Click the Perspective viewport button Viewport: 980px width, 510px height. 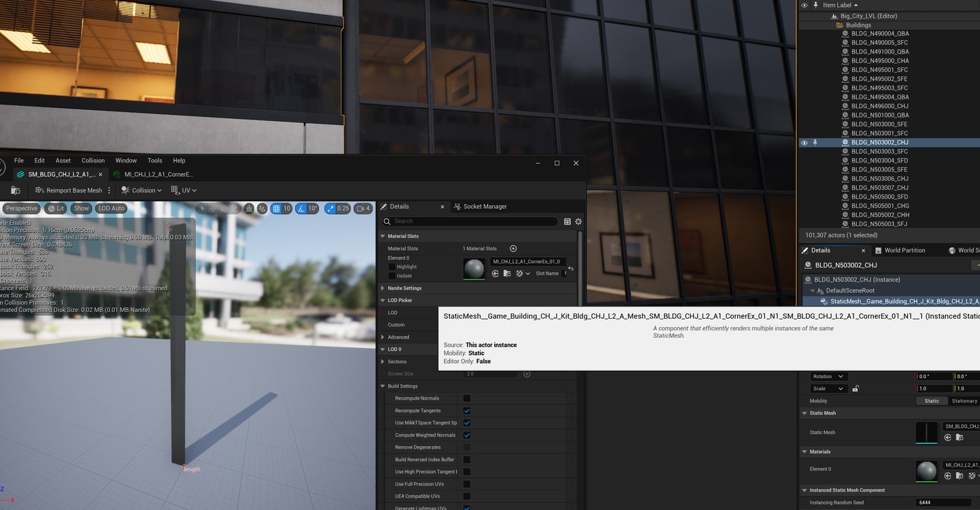tap(22, 208)
